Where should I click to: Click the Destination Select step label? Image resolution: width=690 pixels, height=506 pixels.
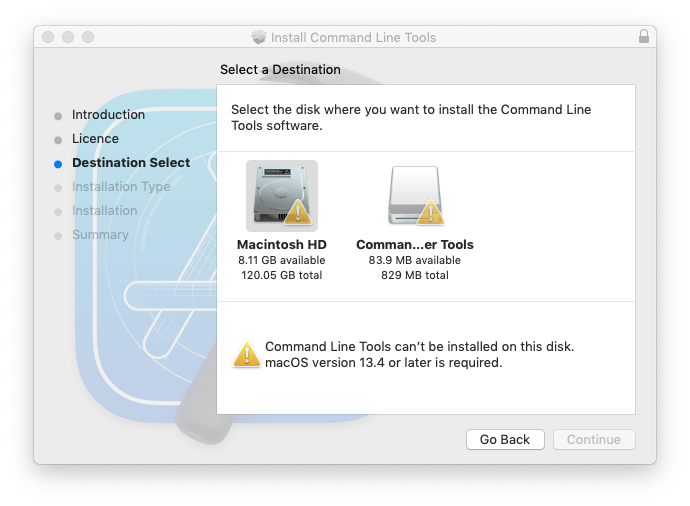pyautogui.click(x=131, y=163)
